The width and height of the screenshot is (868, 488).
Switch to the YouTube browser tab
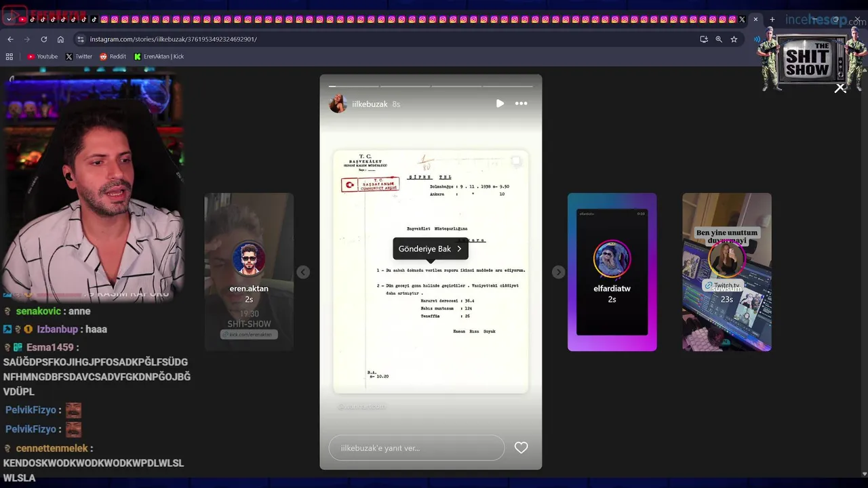click(x=22, y=20)
